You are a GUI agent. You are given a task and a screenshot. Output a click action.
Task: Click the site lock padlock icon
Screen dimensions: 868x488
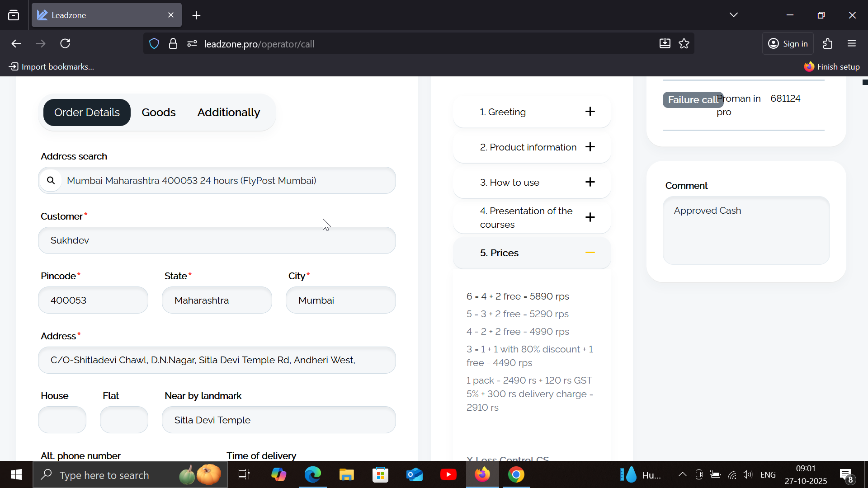[173, 44]
